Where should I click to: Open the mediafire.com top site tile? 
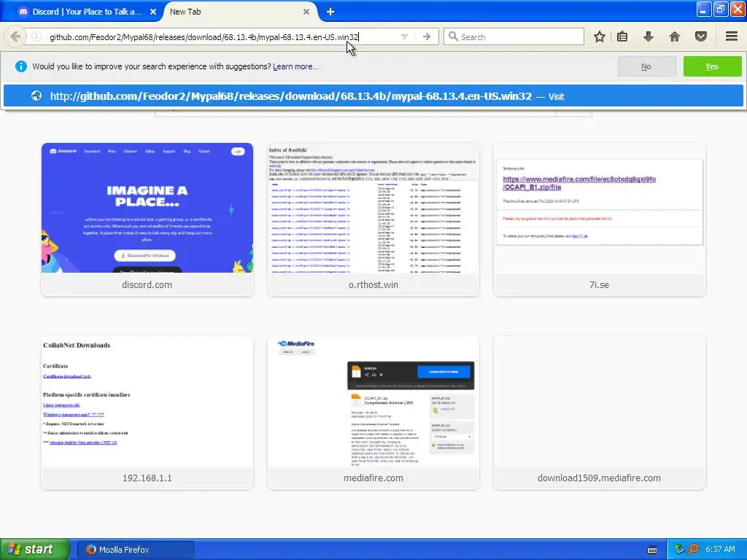click(373, 413)
